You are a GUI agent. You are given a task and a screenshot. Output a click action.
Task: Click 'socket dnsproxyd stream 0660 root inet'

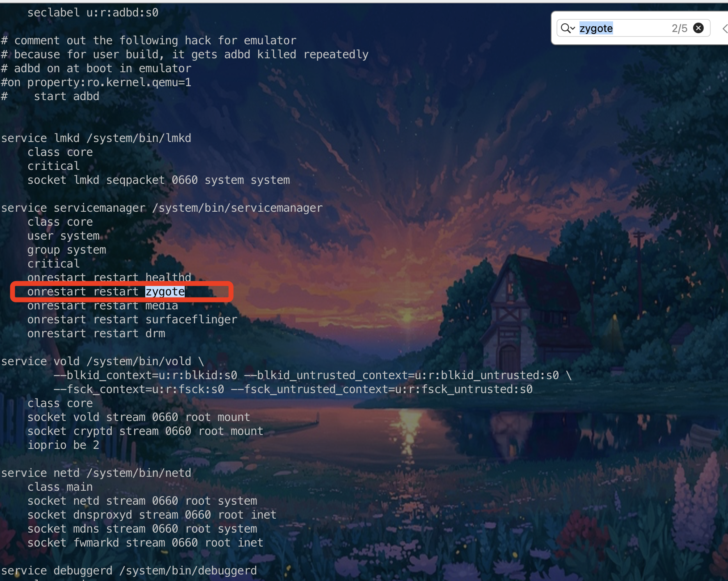click(x=152, y=515)
